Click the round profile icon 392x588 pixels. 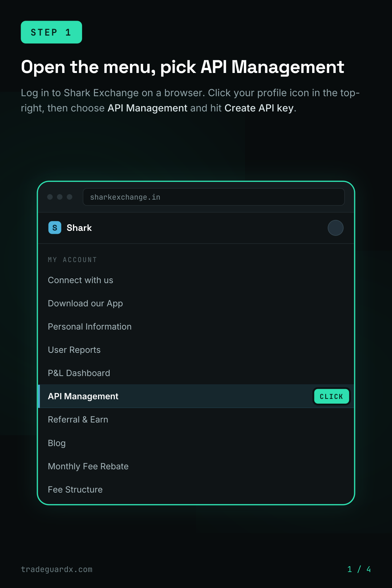pyautogui.click(x=335, y=228)
